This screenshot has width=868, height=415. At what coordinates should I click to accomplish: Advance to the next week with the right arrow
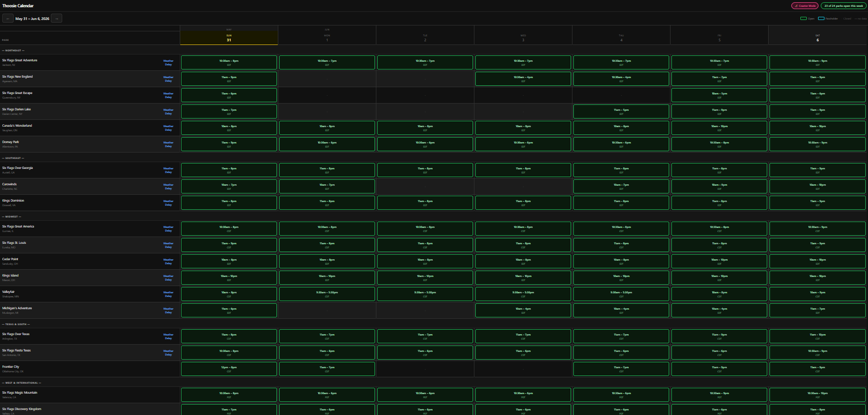pos(57,19)
